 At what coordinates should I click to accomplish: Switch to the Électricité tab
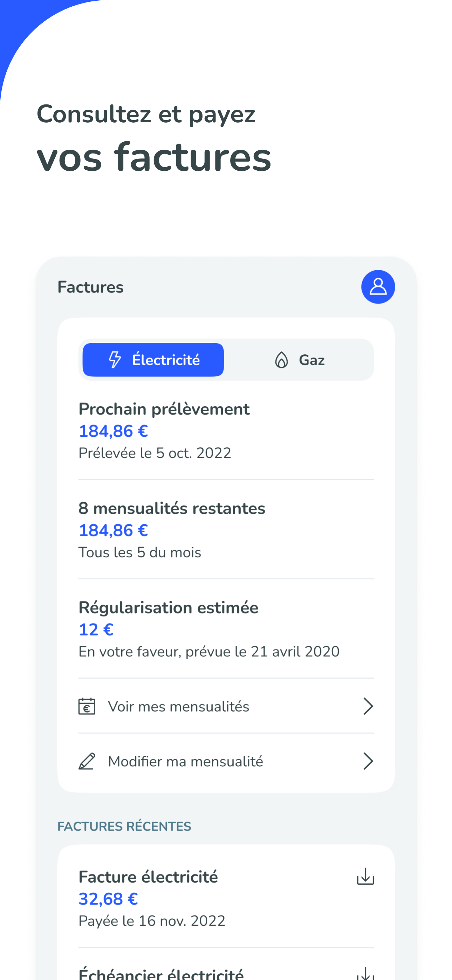[153, 360]
